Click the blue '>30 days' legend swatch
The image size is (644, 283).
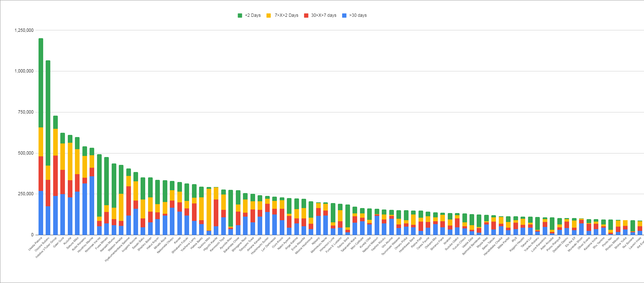point(344,15)
